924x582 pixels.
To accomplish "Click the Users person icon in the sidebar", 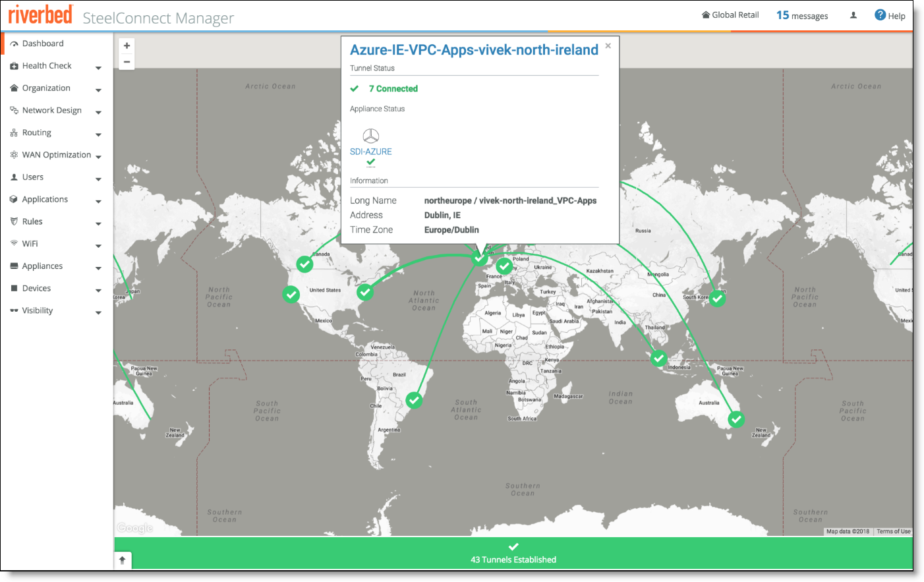I will 14,177.
